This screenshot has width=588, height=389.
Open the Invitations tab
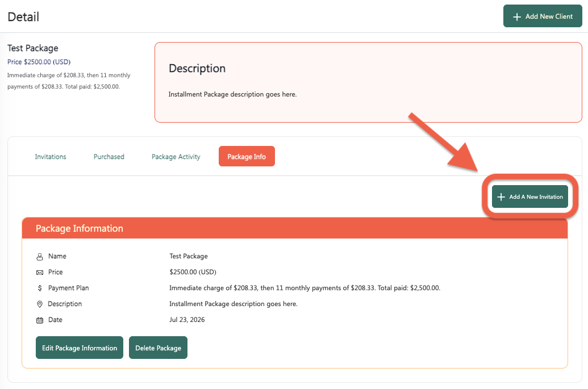click(51, 157)
